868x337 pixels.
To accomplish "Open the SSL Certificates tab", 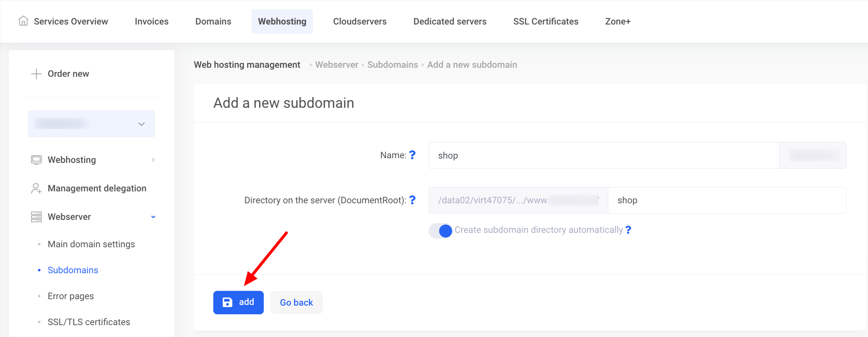I will [x=545, y=22].
